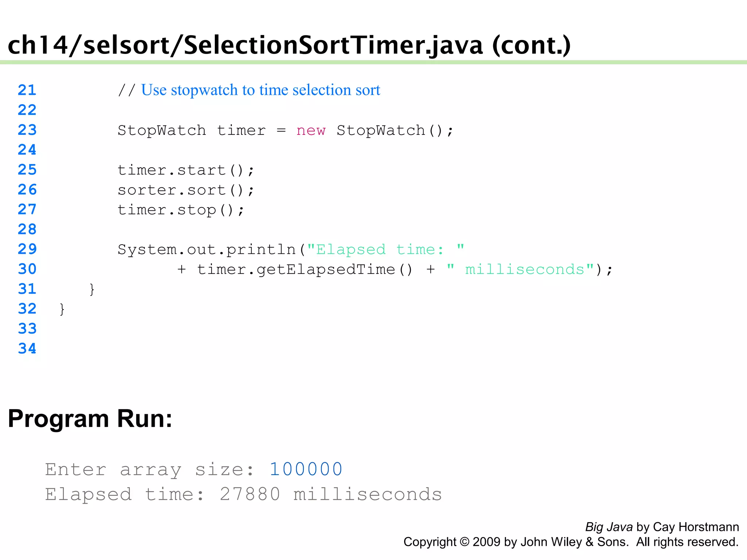The image size is (747, 560).
Task: Click line number 33
Action: 27,328
